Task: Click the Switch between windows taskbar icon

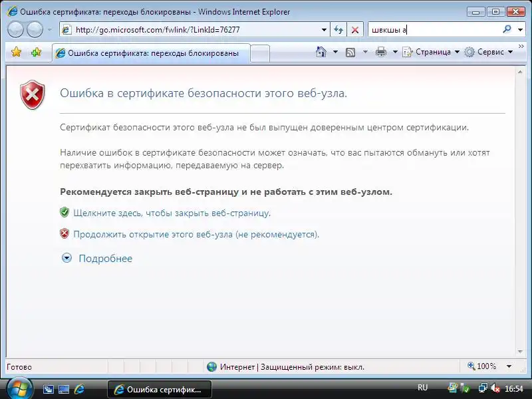Action: tap(48, 389)
